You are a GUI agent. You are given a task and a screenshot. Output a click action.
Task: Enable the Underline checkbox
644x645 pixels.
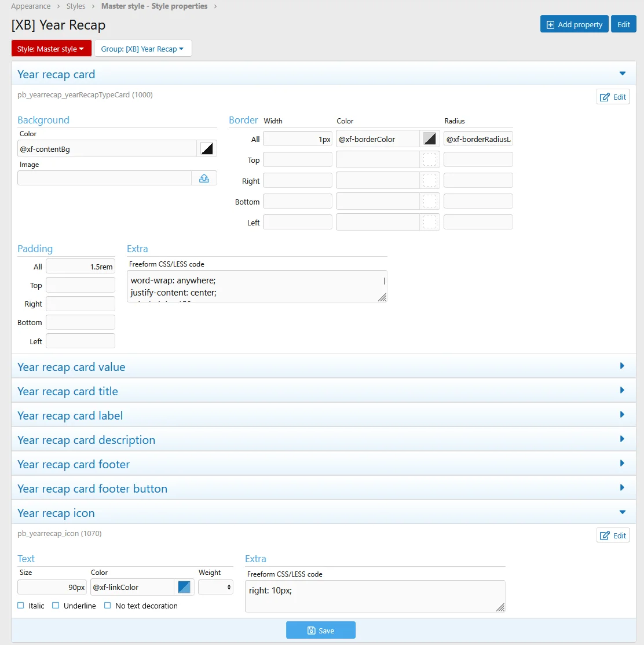click(56, 606)
